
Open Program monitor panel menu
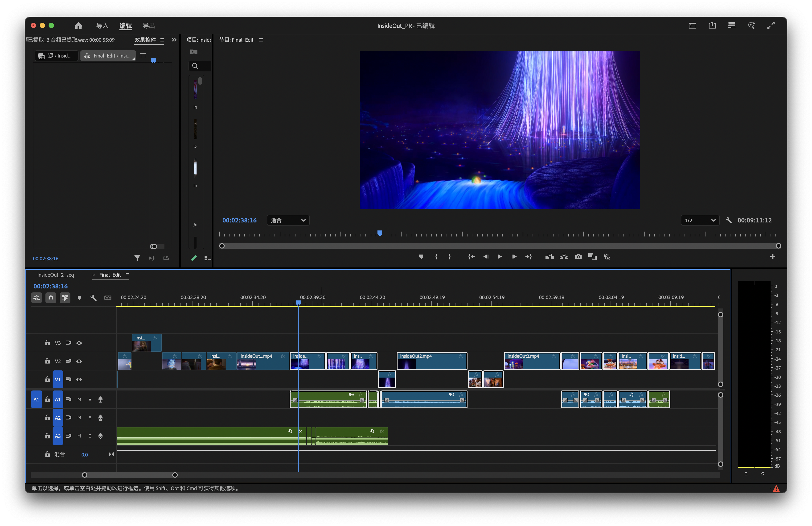click(261, 40)
